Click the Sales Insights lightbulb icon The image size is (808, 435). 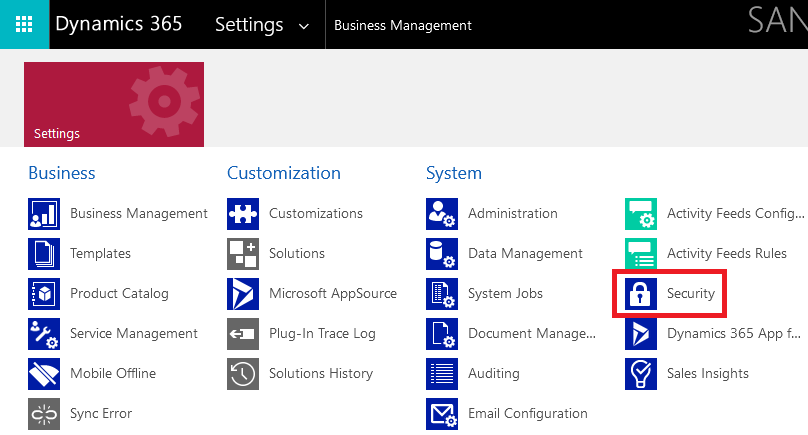[x=641, y=374]
